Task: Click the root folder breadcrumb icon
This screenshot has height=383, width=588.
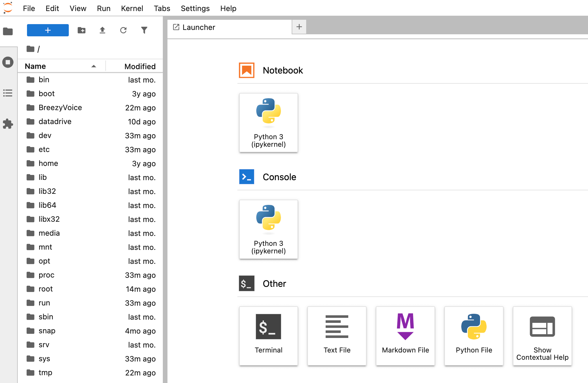Action: click(30, 49)
